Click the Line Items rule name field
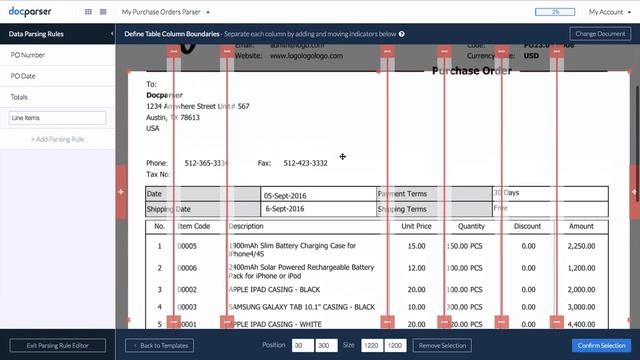 (58, 118)
